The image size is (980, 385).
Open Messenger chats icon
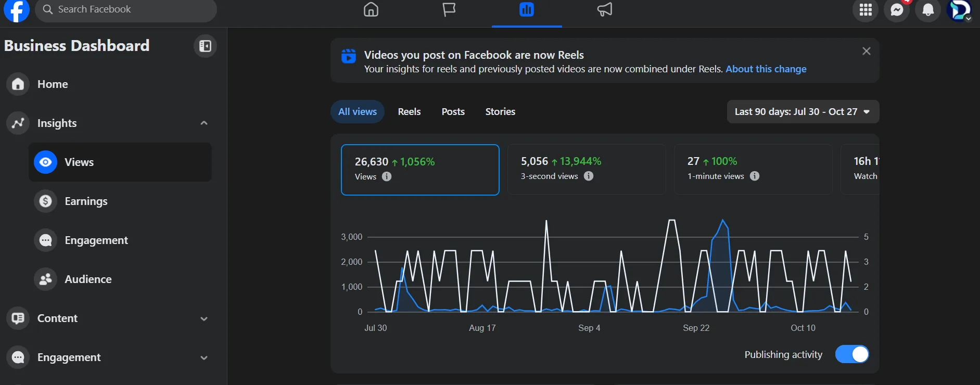coord(897,10)
